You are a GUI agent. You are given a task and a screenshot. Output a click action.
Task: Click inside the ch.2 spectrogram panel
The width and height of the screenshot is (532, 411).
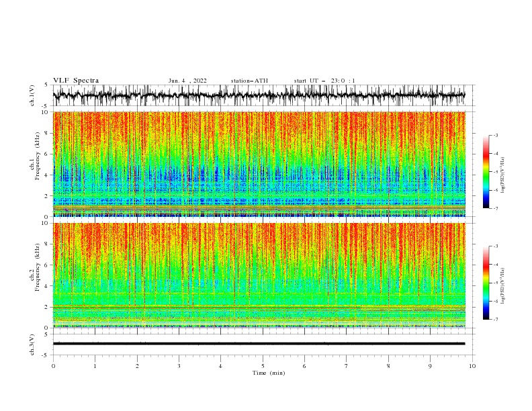pyautogui.click(x=259, y=275)
